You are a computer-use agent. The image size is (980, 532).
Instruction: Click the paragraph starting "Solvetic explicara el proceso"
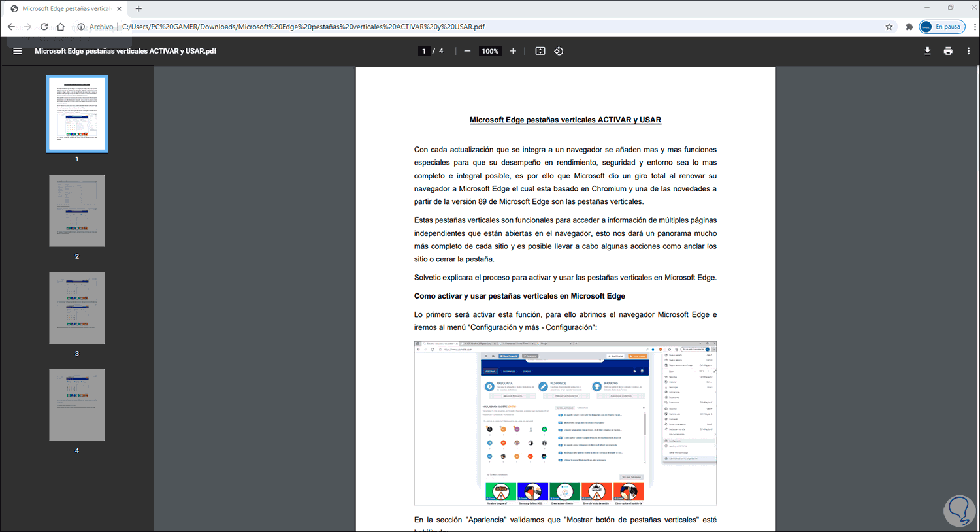coord(565,278)
